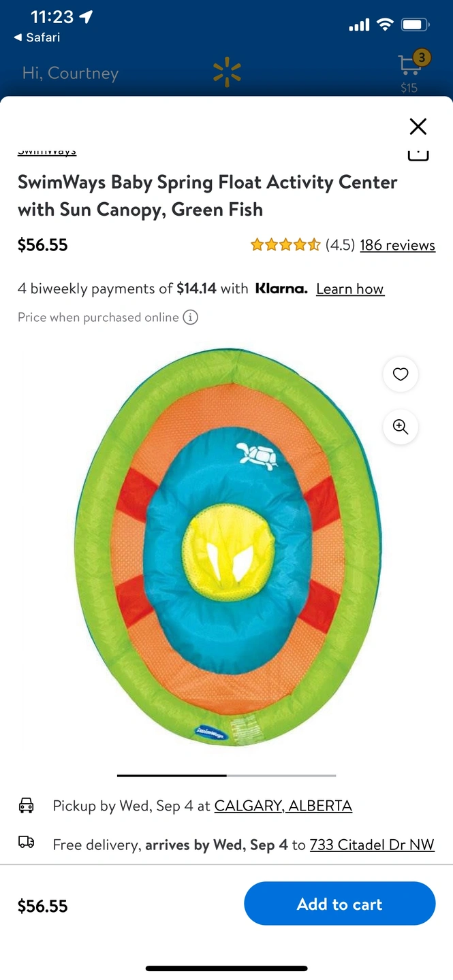
Task: Tap the Hi, Courtney greeting
Action: click(x=70, y=73)
